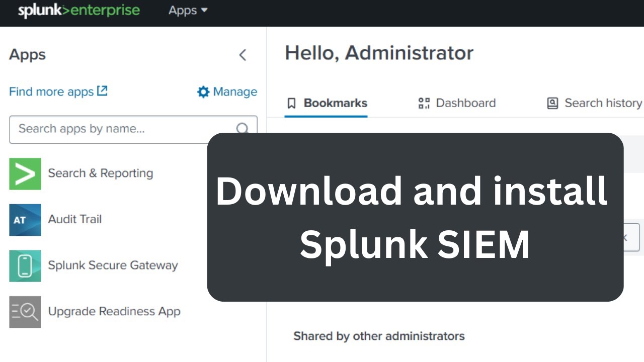Open the Apps dropdown menu
Viewport: 644px width, 362px height.
pyautogui.click(x=188, y=11)
